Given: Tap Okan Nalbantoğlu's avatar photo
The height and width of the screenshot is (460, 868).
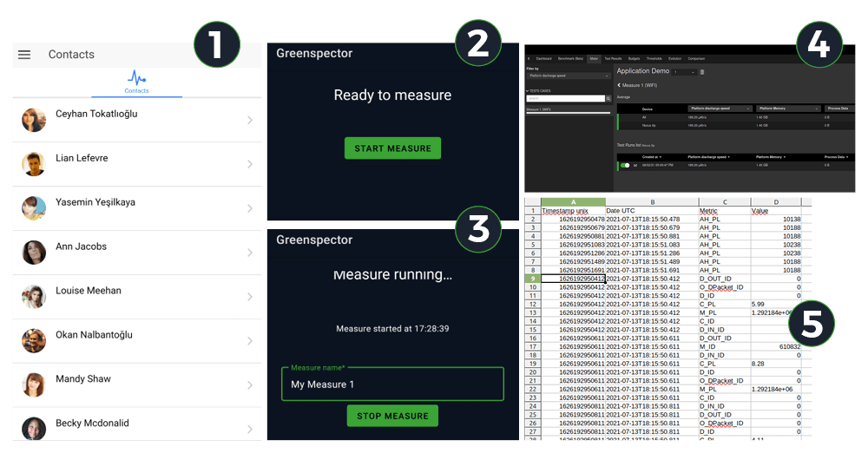Looking at the screenshot, I should 34,341.
